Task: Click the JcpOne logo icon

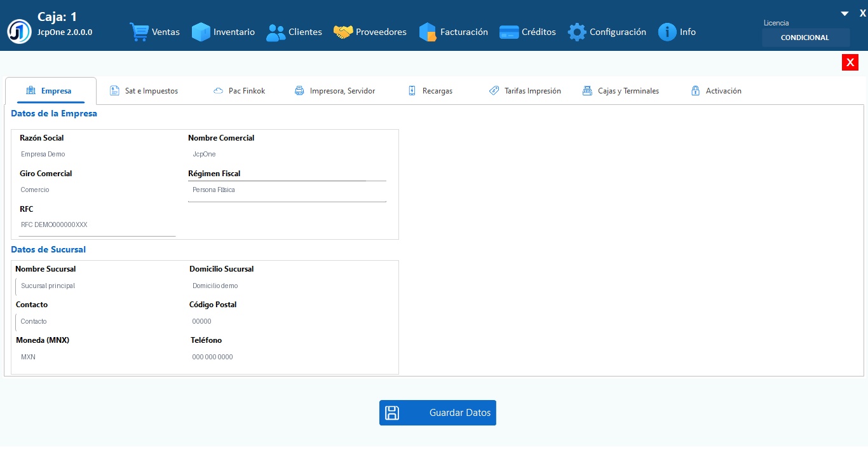Action: tap(20, 31)
